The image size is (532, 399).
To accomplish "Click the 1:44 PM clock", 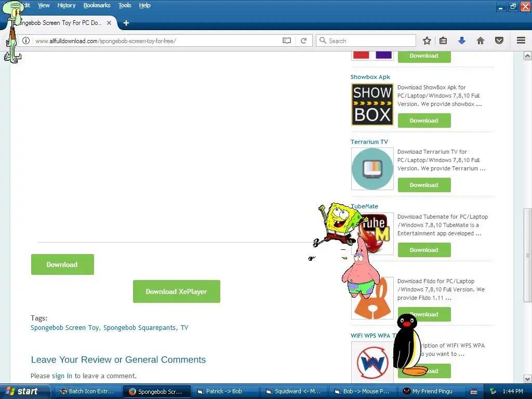I will pyautogui.click(x=513, y=391).
